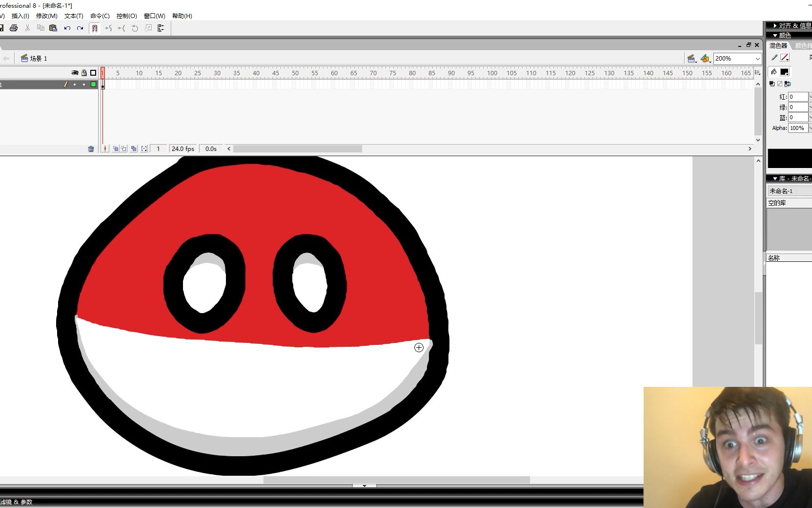Enable the Onion Skin button
The width and height of the screenshot is (812, 508).
click(x=116, y=149)
